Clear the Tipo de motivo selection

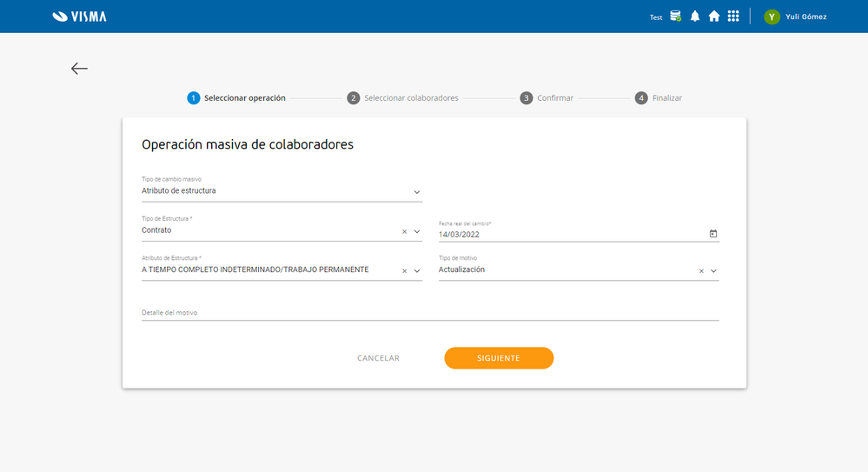click(x=701, y=271)
